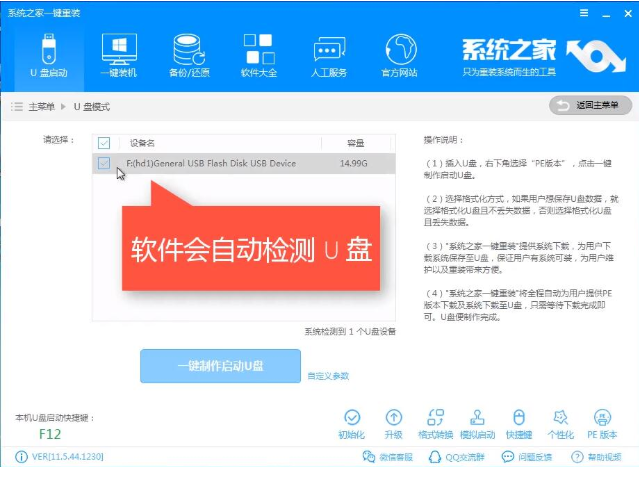The image size is (639, 479).
Task: Open 微信客服 in status bar
Action: pos(388,457)
